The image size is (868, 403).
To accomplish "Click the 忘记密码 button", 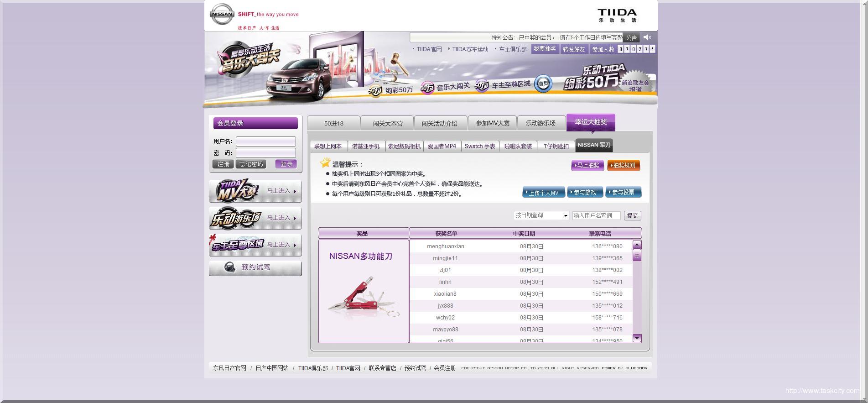I will click(251, 164).
